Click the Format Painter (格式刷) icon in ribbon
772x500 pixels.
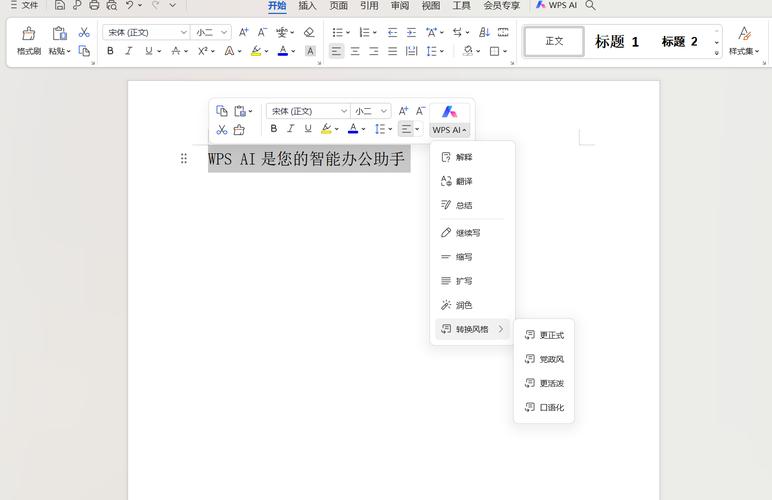click(x=29, y=33)
